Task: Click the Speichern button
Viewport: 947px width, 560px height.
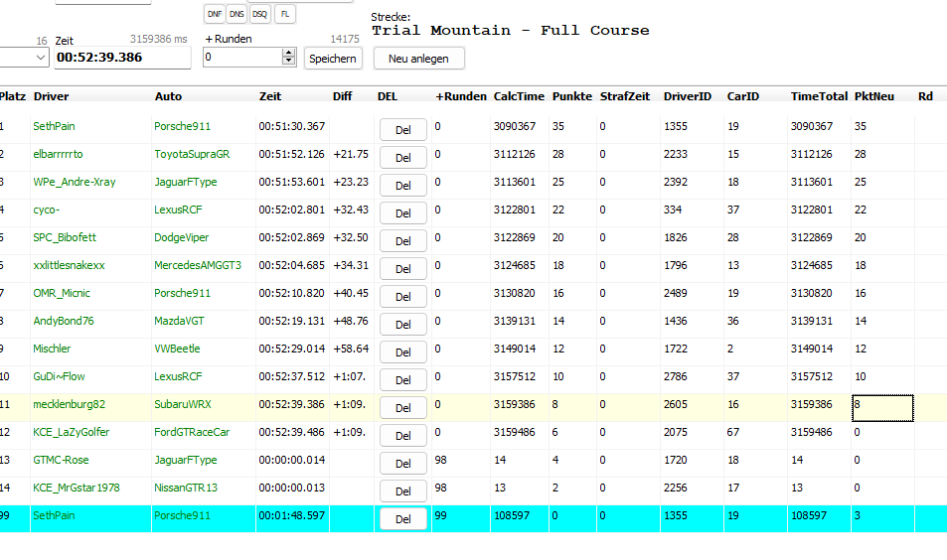Action: point(333,59)
